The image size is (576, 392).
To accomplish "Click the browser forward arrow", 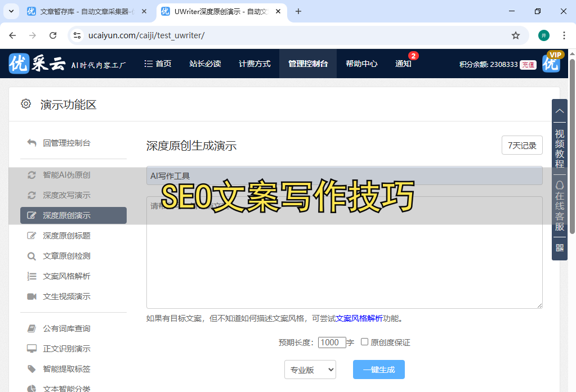I will (x=33, y=35).
